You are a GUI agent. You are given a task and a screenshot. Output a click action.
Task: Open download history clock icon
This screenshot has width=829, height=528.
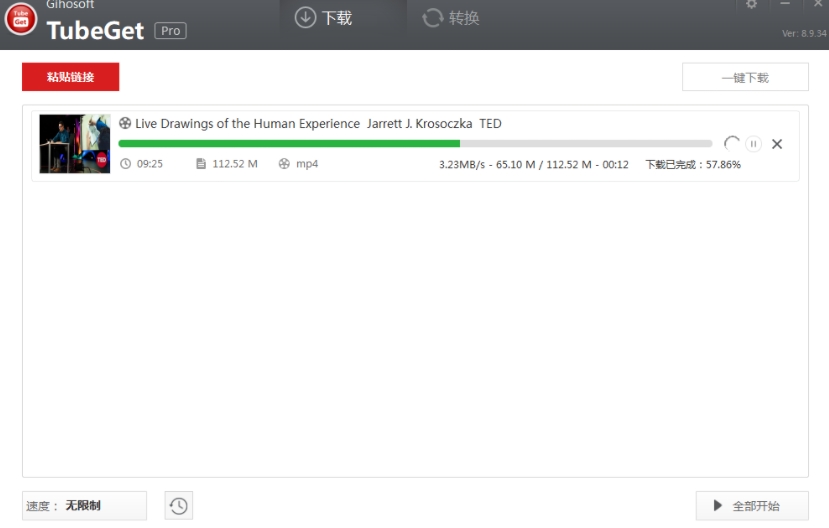click(x=179, y=506)
